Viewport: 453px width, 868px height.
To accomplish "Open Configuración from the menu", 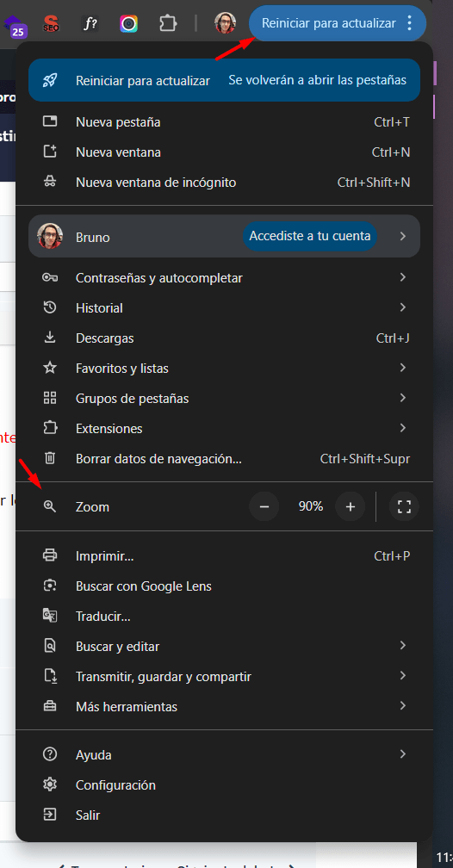I will pos(224,785).
